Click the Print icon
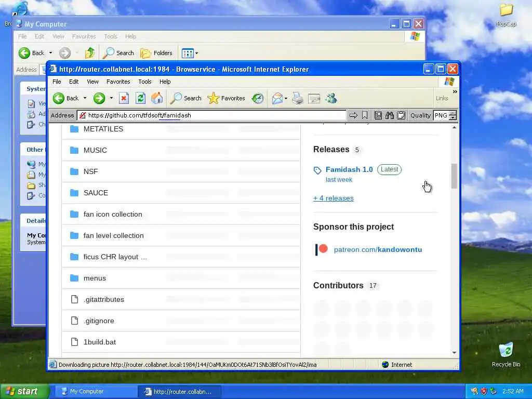Viewport: 532px width, 399px height. tap(298, 98)
